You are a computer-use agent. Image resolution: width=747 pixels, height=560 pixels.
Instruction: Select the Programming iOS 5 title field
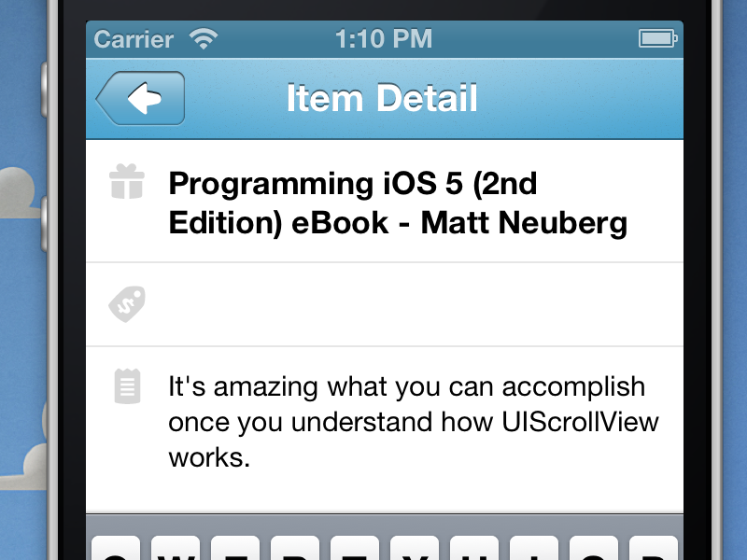tap(397, 203)
